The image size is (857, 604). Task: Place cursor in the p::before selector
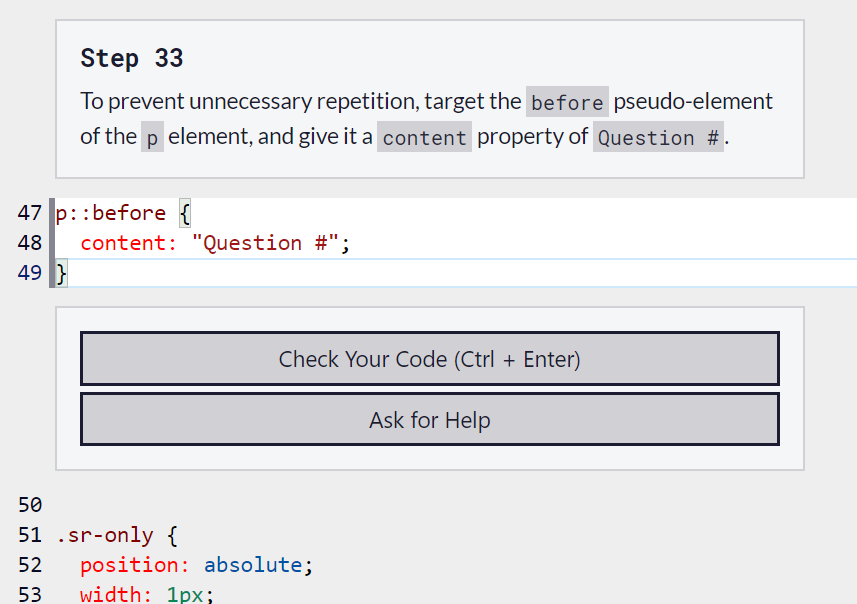tap(111, 213)
